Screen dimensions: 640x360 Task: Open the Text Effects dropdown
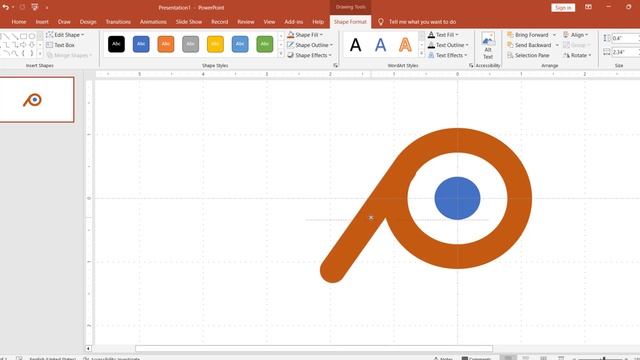(447, 55)
